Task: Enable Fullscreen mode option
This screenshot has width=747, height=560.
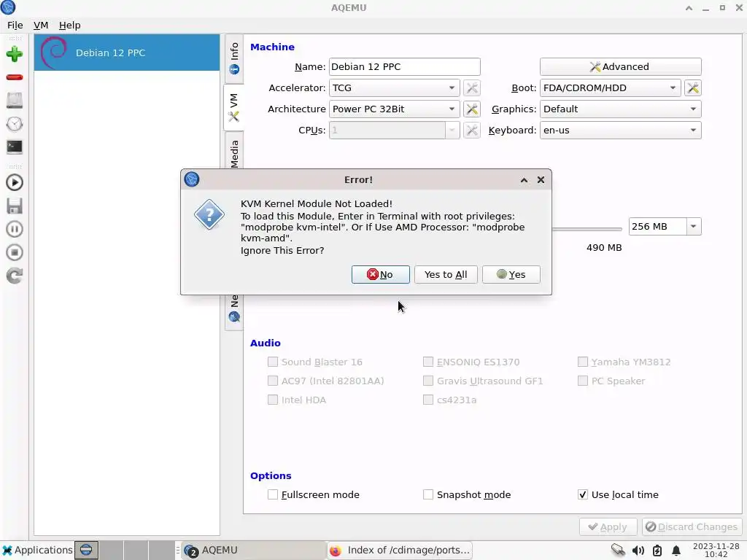Action: point(273,495)
